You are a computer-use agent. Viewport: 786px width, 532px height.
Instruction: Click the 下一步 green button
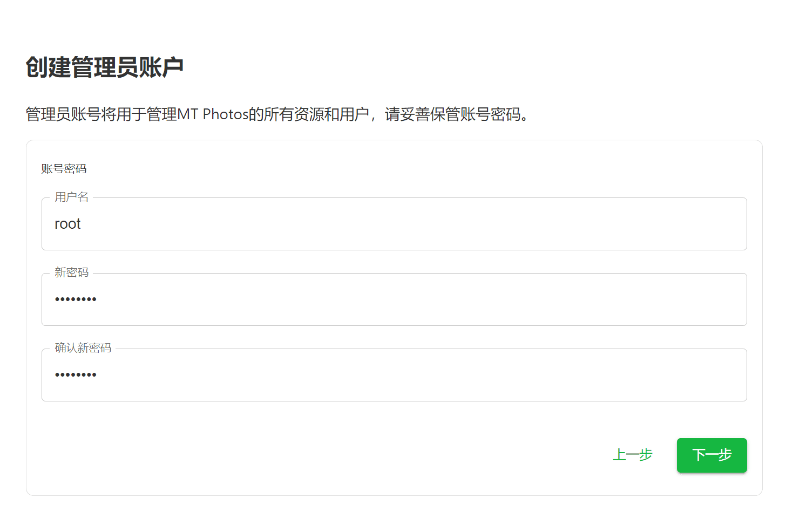click(712, 455)
